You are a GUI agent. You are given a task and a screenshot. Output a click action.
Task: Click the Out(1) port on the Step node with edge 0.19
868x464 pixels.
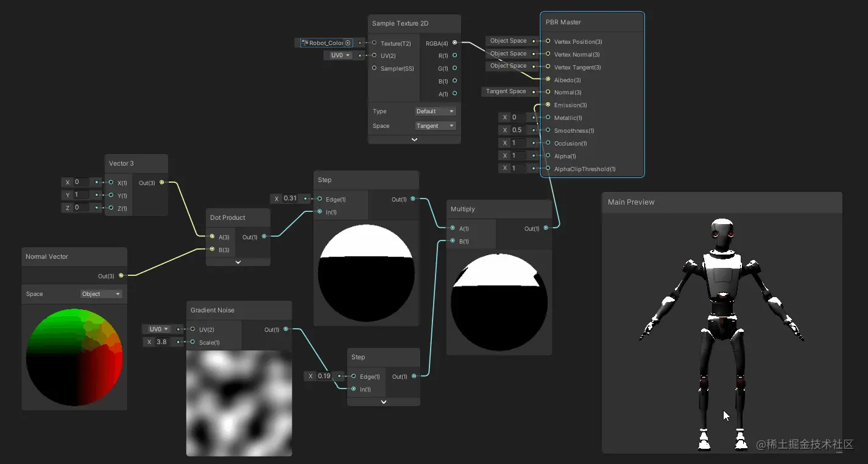point(414,376)
